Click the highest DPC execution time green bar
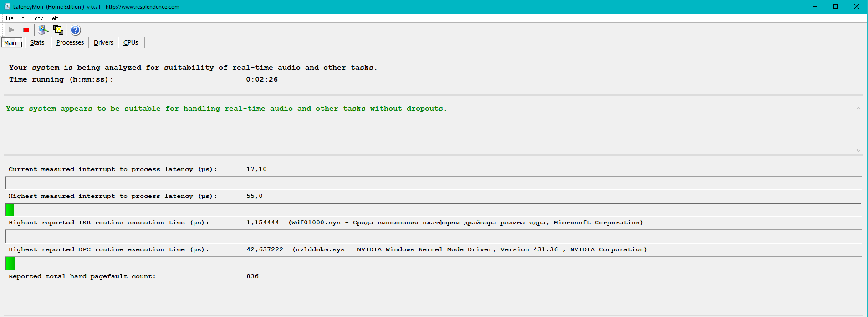Viewport: 868px width, 317px height. click(x=10, y=263)
